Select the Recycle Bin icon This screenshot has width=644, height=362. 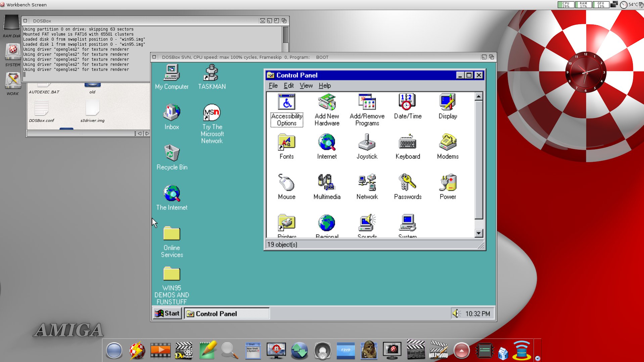click(172, 157)
